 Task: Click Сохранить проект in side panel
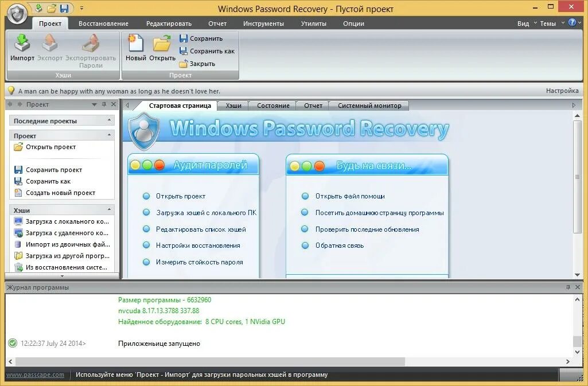click(48, 170)
